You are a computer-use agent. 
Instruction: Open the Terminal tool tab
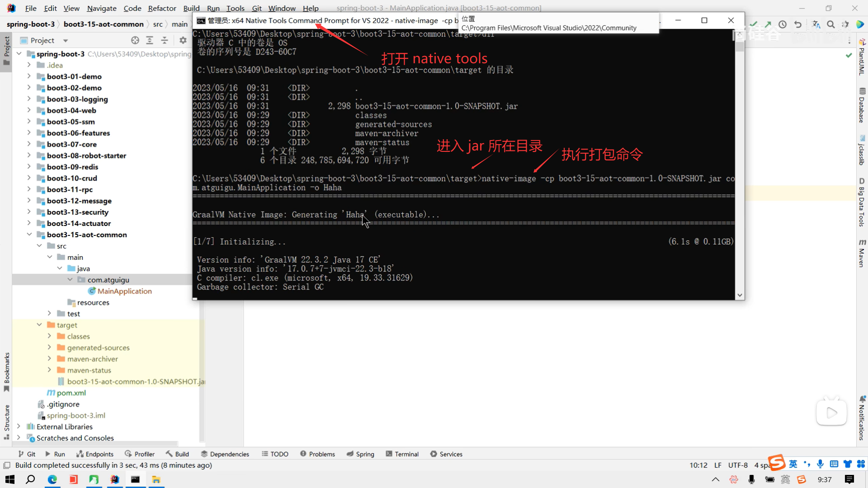click(x=402, y=454)
